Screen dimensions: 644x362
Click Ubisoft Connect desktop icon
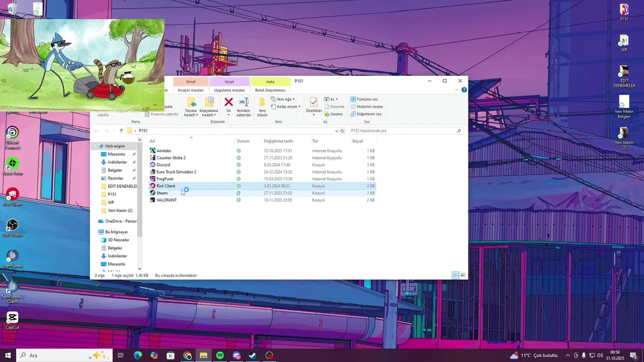[12, 137]
